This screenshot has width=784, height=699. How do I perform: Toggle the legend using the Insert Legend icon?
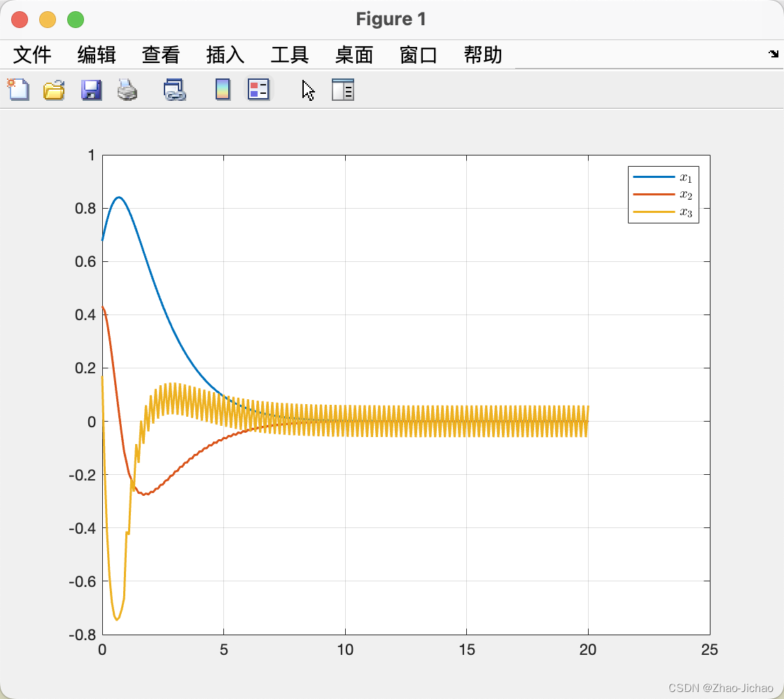tap(258, 90)
